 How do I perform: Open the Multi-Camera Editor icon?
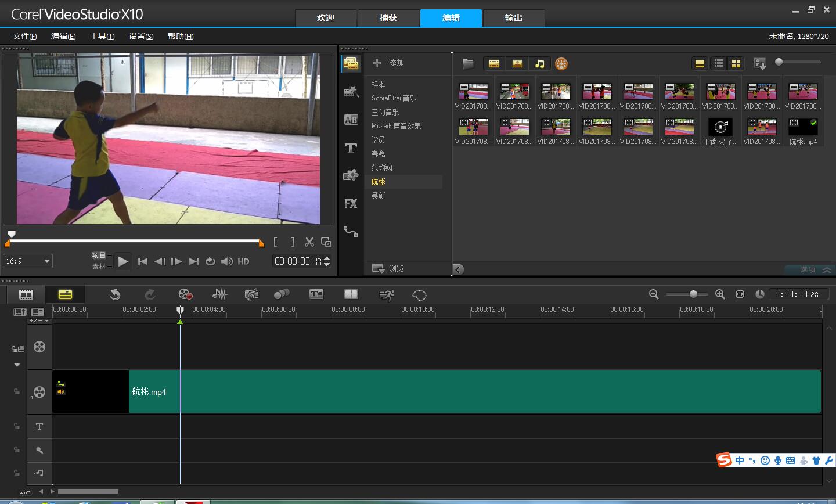click(351, 294)
